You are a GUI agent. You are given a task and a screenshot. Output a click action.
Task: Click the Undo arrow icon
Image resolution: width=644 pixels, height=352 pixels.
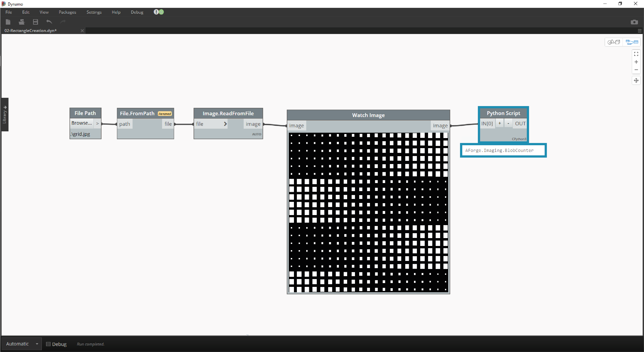49,22
